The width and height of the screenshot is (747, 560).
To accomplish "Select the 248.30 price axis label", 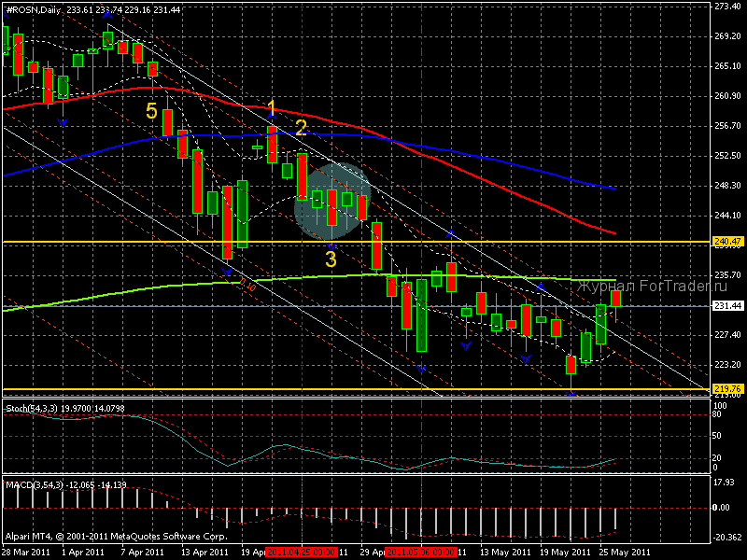I will click(x=727, y=185).
